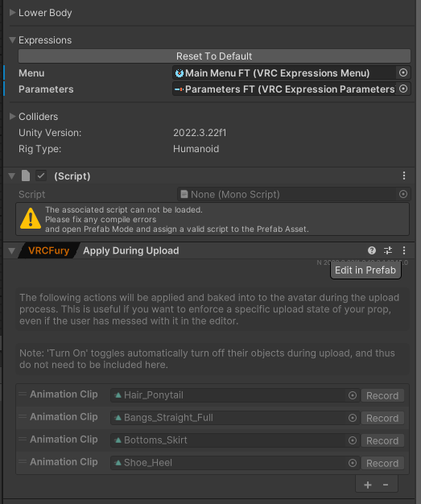Open object picker for Parameters field
Image resolution: width=421 pixels, height=504 pixels.
(x=403, y=89)
